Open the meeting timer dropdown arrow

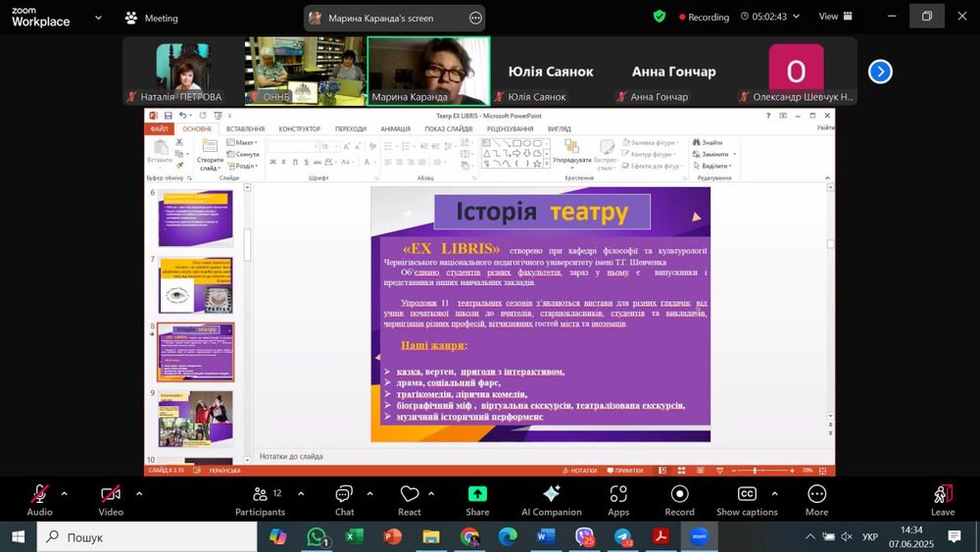click(x=797, y=17)
